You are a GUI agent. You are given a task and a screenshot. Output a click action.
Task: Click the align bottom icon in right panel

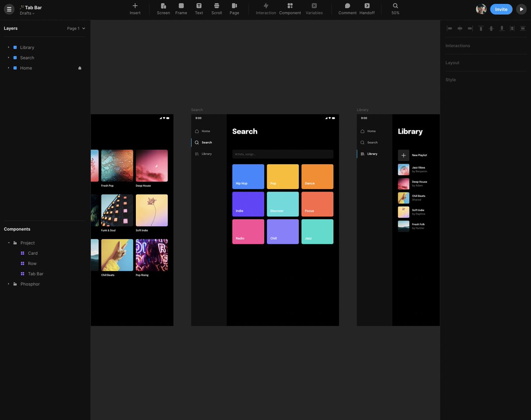[502, 28]
